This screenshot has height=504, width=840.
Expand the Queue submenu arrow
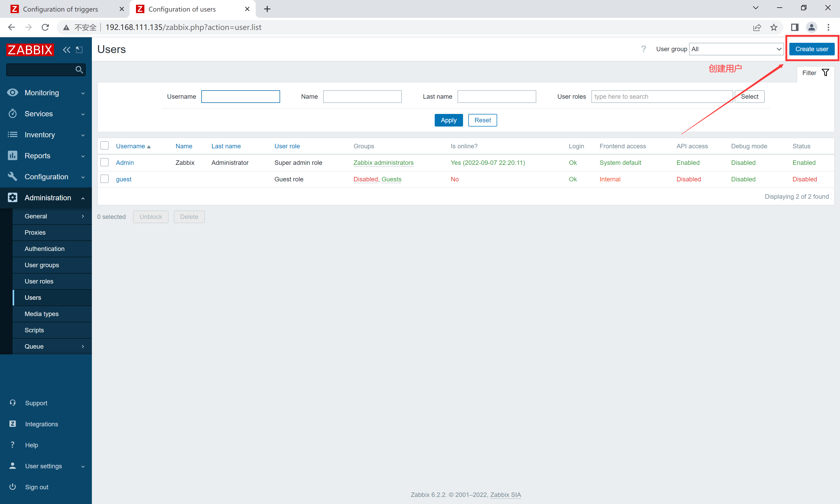pos(83,346)
